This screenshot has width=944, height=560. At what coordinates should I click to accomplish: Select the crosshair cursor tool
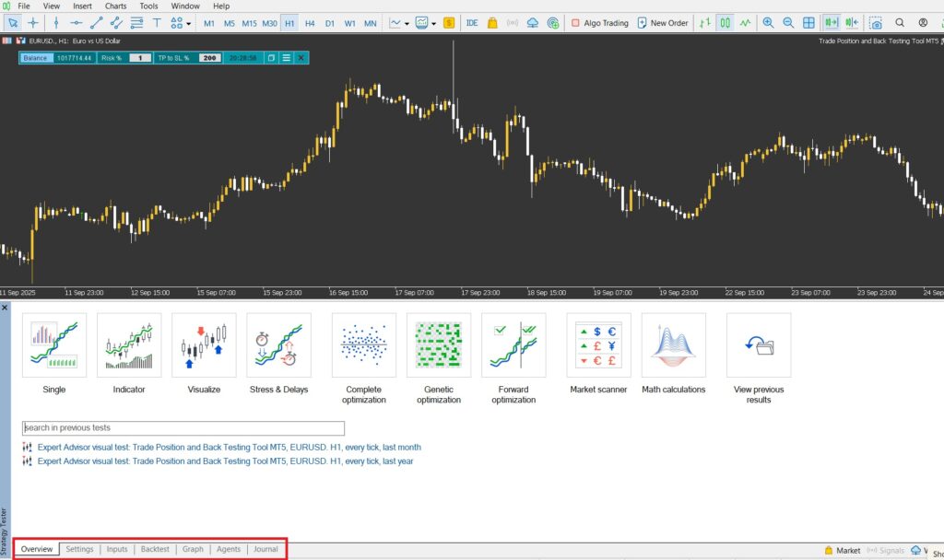click(33, 23)
